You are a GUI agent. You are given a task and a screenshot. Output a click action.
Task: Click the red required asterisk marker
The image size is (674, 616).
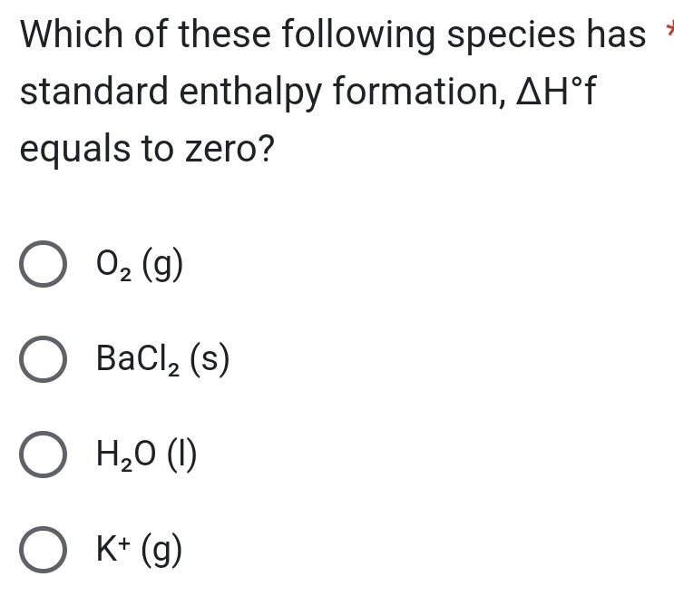click(668, 34)
